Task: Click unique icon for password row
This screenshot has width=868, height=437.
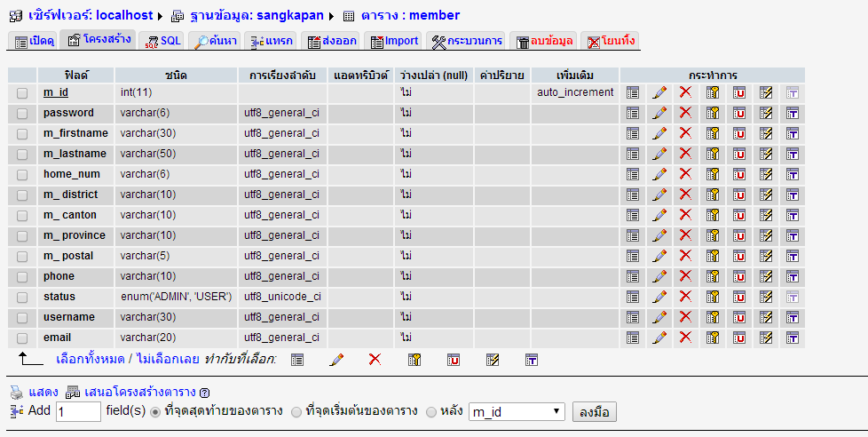Action: pos(739,113)
